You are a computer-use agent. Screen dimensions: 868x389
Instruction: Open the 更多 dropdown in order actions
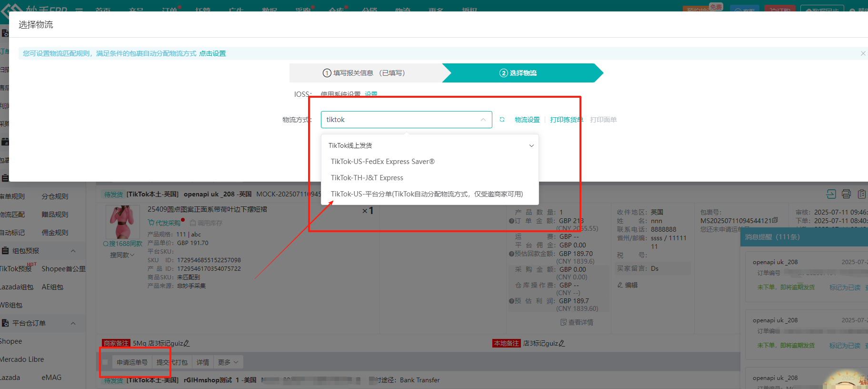coord(229,362)
